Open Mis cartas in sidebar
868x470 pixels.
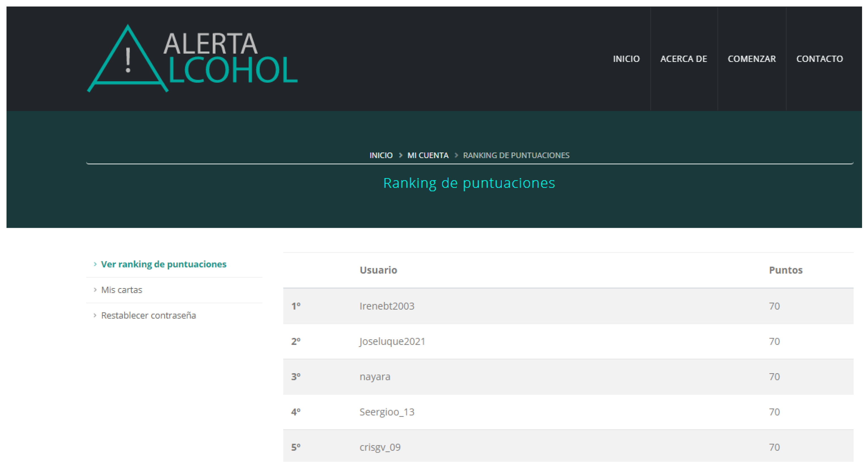click(x=122, y=290)
